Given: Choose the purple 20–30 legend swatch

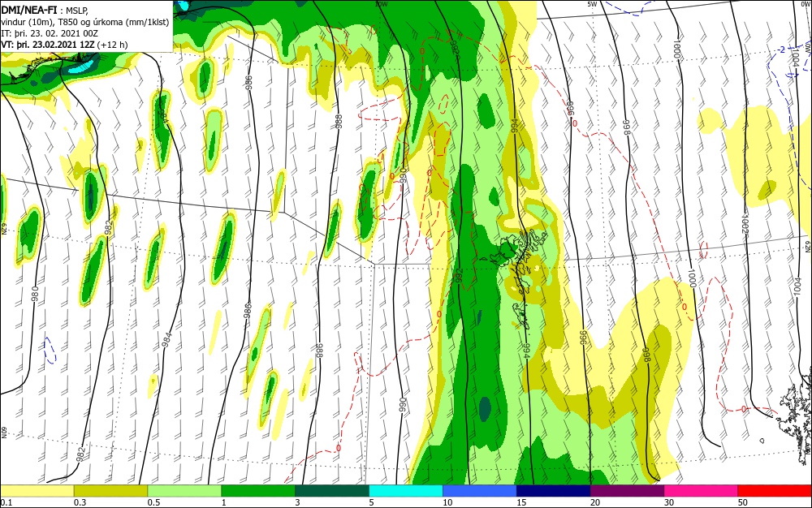Looking at the screenshot, I should pyautogui.click(x=627, y=491).
